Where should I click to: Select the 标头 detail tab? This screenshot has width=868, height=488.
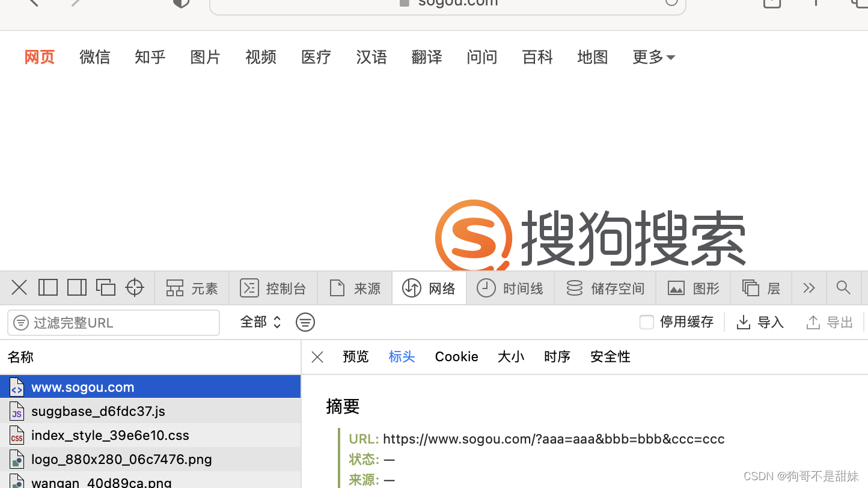[402, 356]
